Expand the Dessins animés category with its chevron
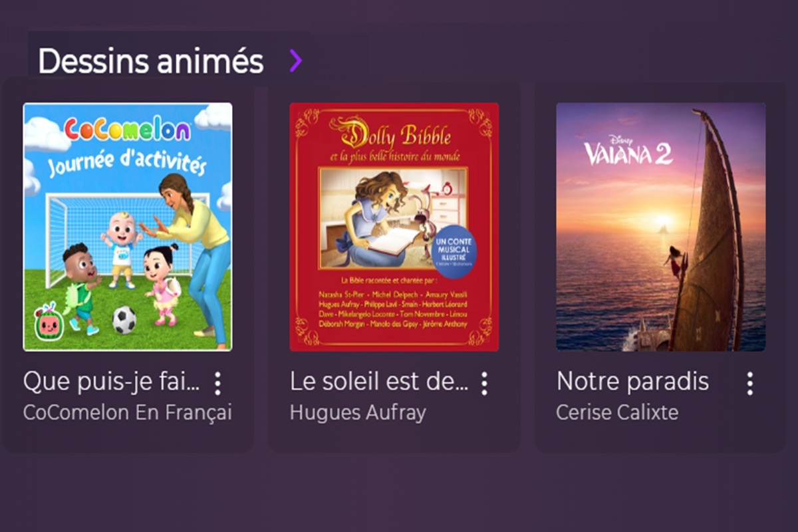 295,61
